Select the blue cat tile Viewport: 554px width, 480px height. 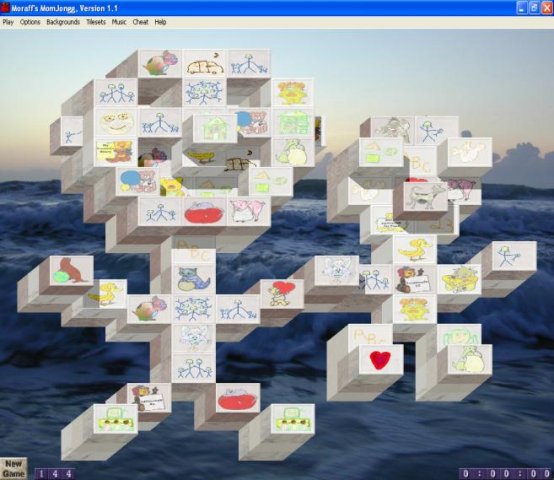(x=194, y=279)
